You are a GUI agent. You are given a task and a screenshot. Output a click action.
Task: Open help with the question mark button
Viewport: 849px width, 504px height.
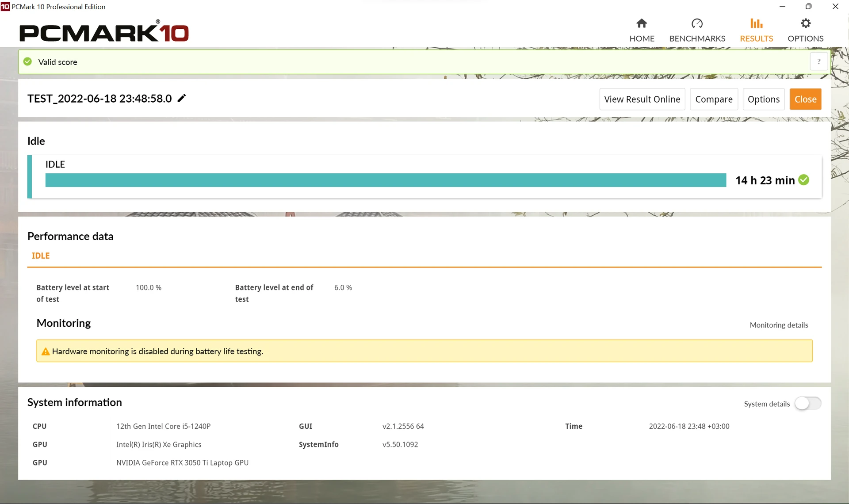coord(819,61)
